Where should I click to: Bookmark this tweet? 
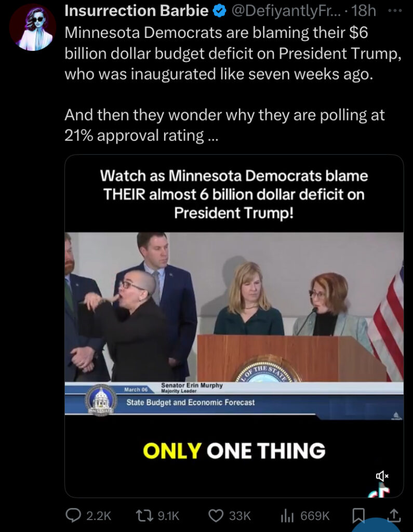point(358,515)
